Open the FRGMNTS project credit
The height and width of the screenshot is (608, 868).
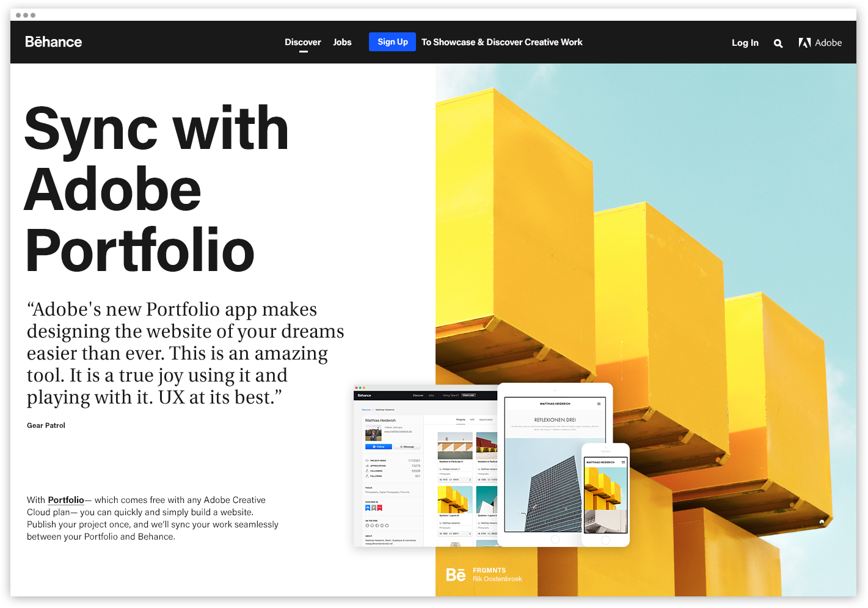[489, 570]
